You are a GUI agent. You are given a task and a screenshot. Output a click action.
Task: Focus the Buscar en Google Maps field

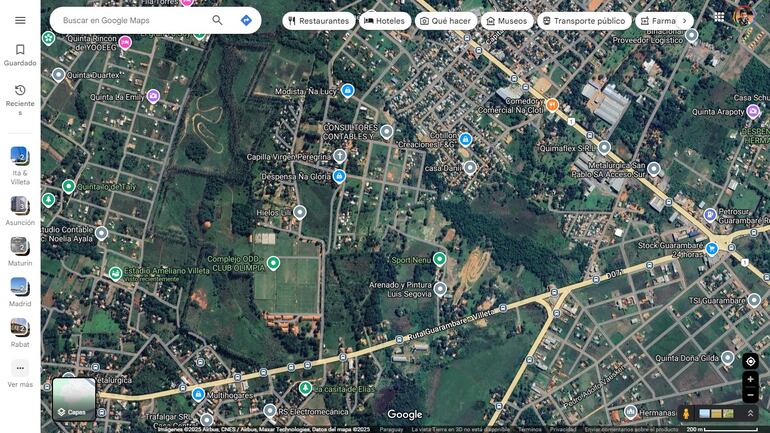coord(130,20)
